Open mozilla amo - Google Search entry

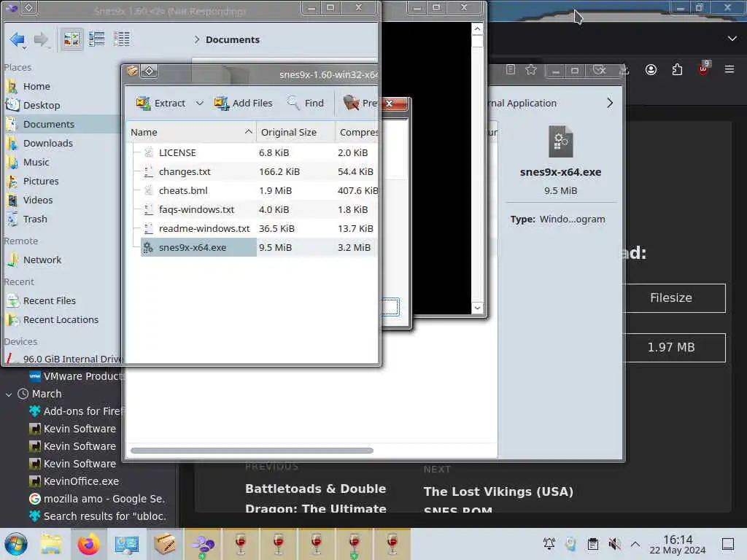tap(97, 499)
